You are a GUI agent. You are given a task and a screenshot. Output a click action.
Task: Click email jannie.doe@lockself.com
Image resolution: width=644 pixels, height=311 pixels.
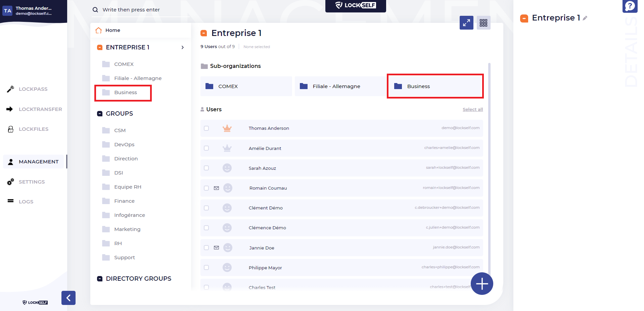pyautogui.click(x=456, y=247)
